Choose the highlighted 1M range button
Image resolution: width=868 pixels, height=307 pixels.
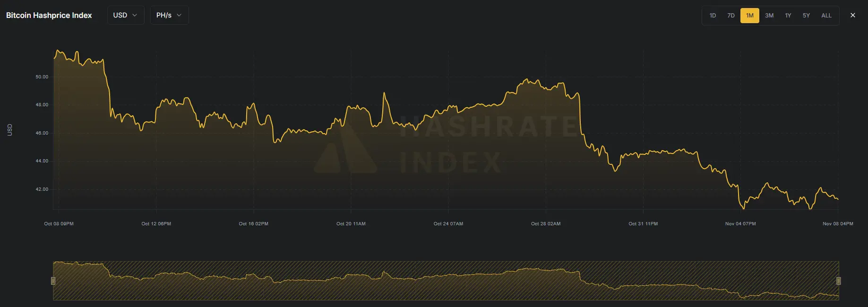(749, 16)
